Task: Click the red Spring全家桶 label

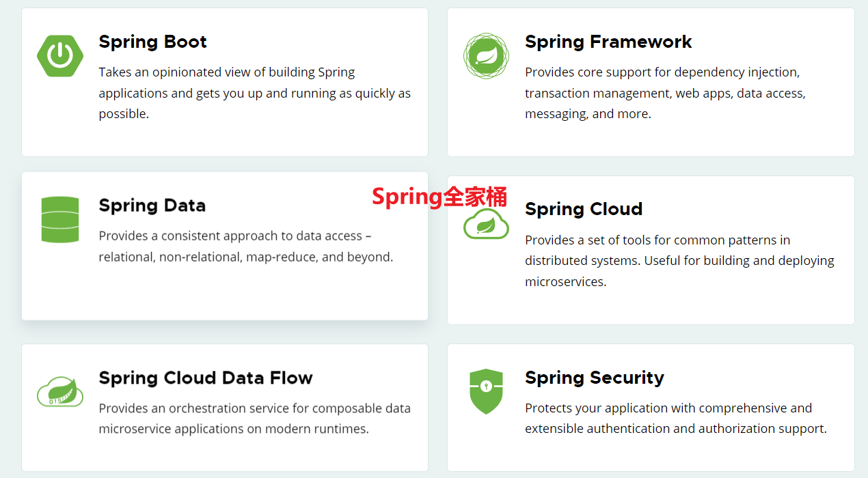Action: [440, 197]
